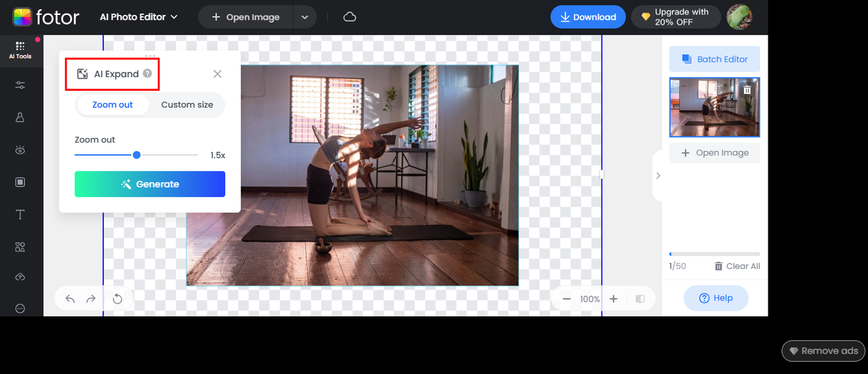Viewport: 868px width, 374px height.
Task: Click the AI Expand panel title
Action: click(117, 74)
